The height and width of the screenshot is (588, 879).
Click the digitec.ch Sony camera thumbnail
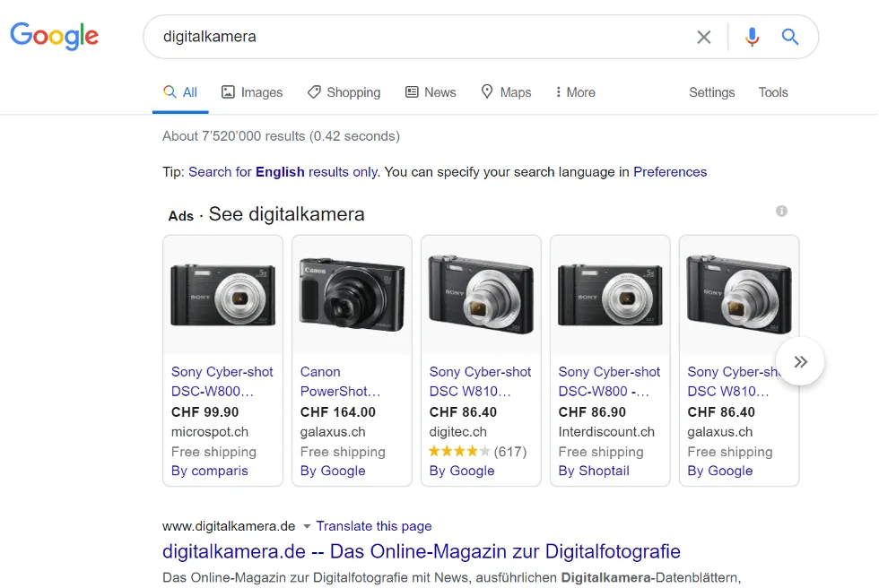[481, 295]
